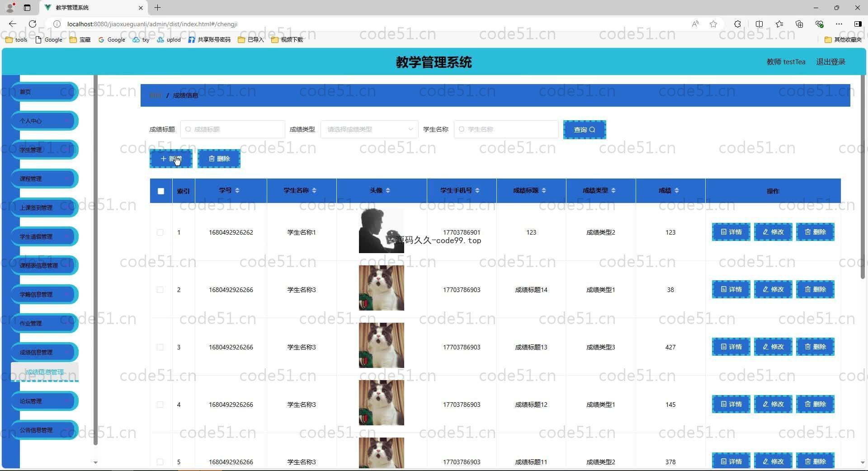Sort by 成绩标题 column arrows
The width and height of the screenshot is (868, 471).
(x=544, y=191)
